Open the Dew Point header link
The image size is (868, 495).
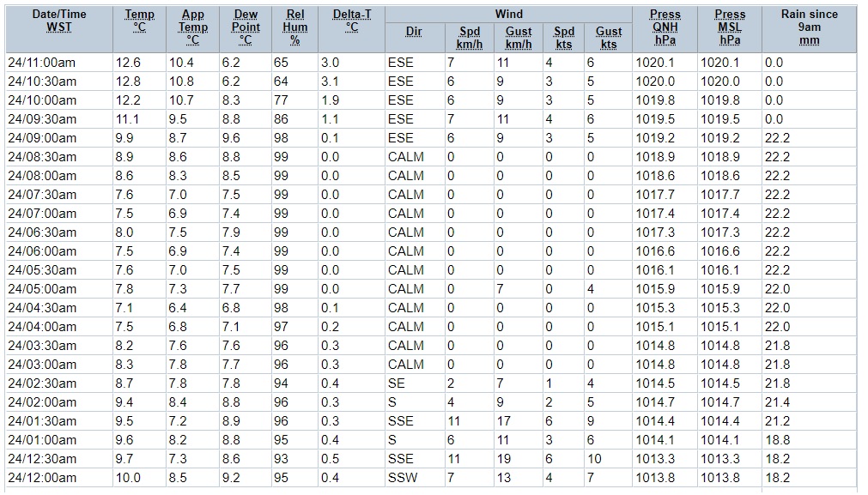pyautogui.click(x=246, y=27)
